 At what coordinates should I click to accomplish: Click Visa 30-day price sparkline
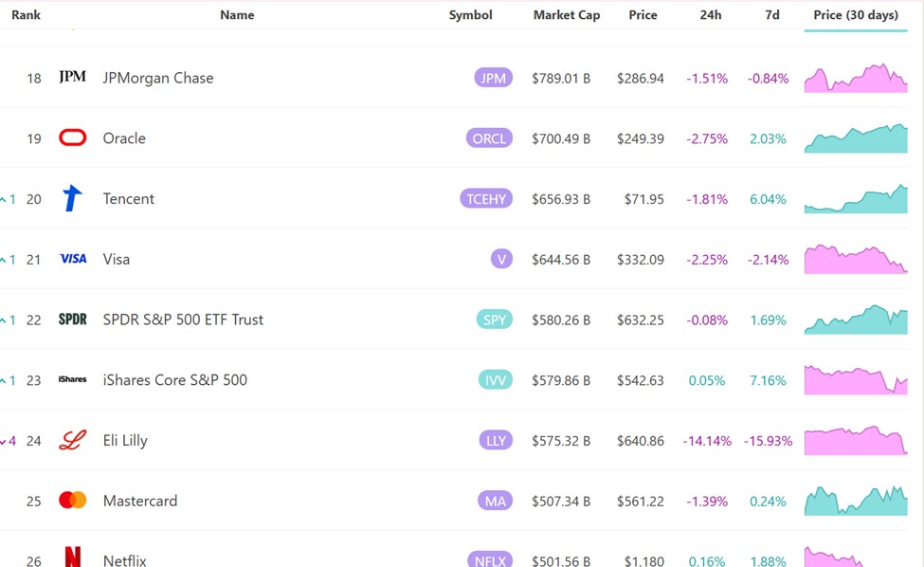pyautogui.click(x=856, y=260)
